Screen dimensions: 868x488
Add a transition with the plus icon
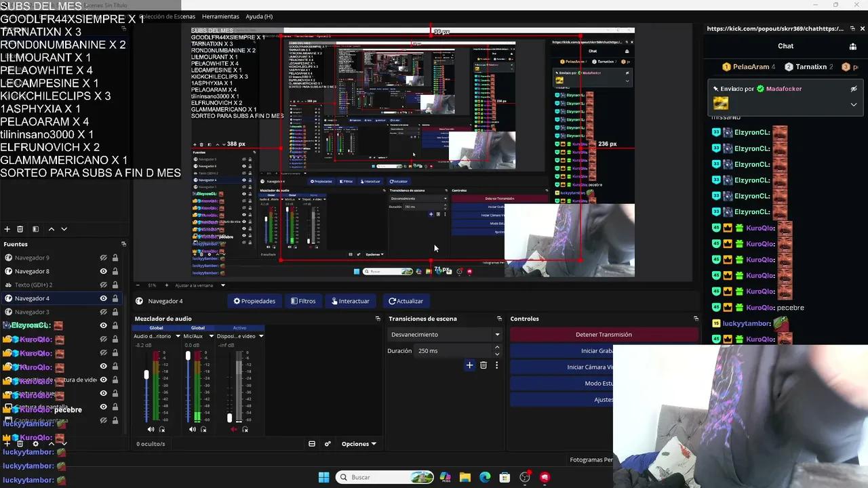(x=469, y=365)
